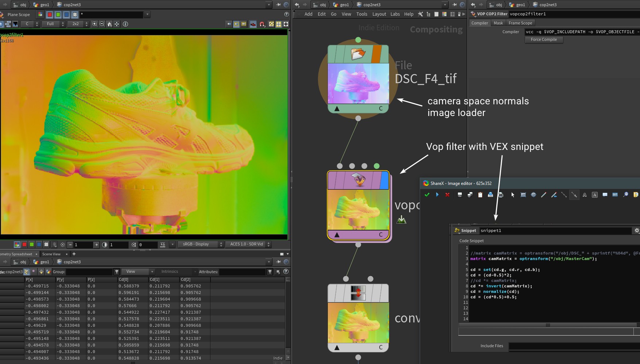The image size is (640, 364).
Task: Select the ShareX rectangle tool
Action: (523, 195)
